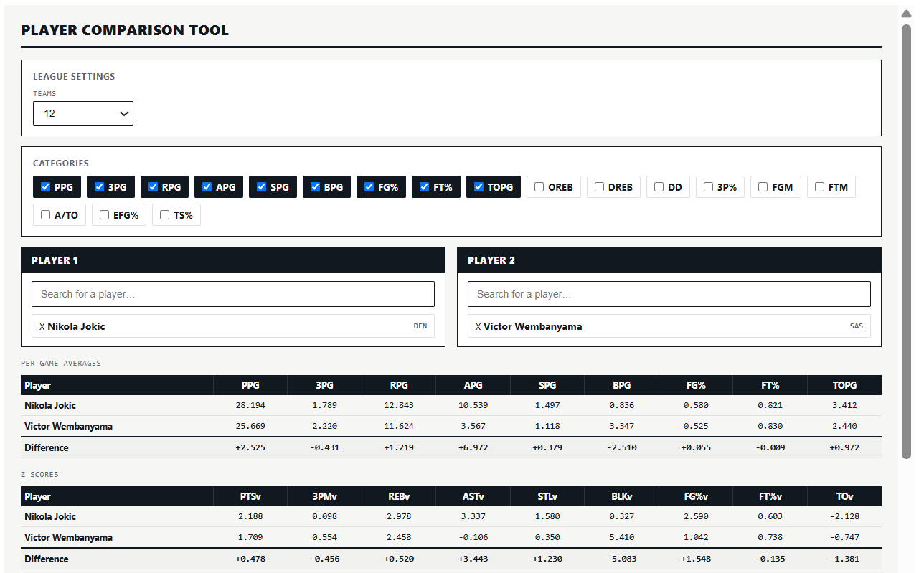
Task: Disable the TOPG category checkbox
Action: point(479,187)
